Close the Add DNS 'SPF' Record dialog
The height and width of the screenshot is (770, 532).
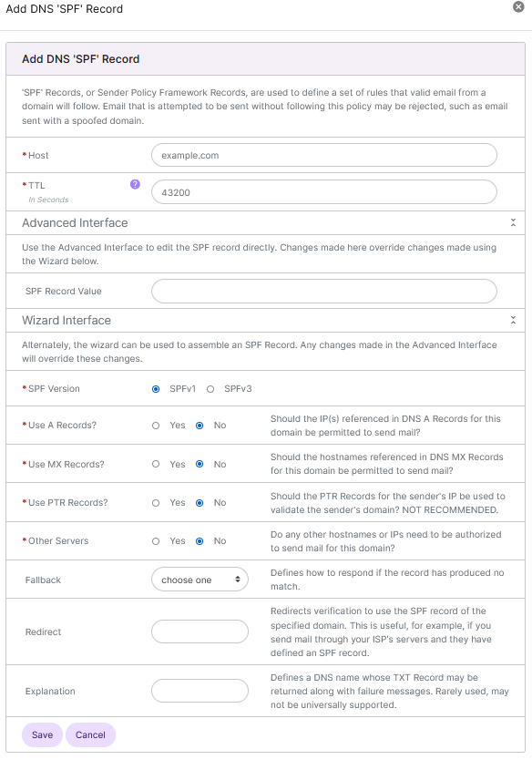point(519,8)
